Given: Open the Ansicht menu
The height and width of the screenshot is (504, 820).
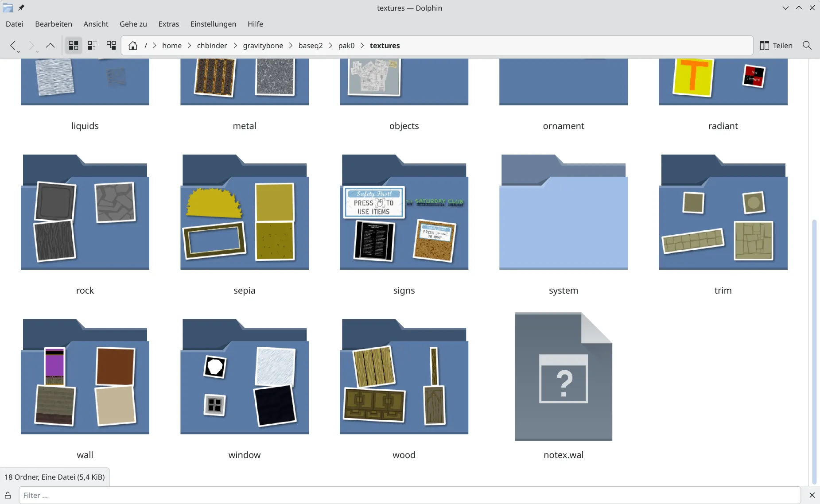Looking at the screenshot, I should coord(96,24).
